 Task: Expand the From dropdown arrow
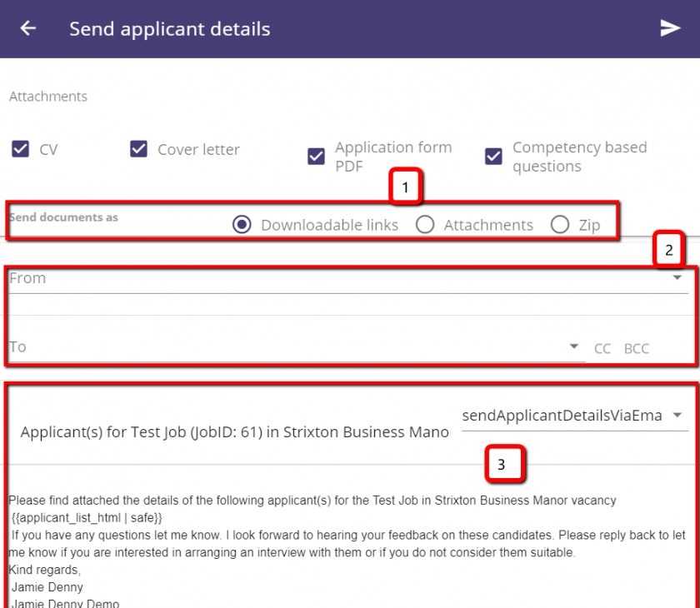click(677, 278)
